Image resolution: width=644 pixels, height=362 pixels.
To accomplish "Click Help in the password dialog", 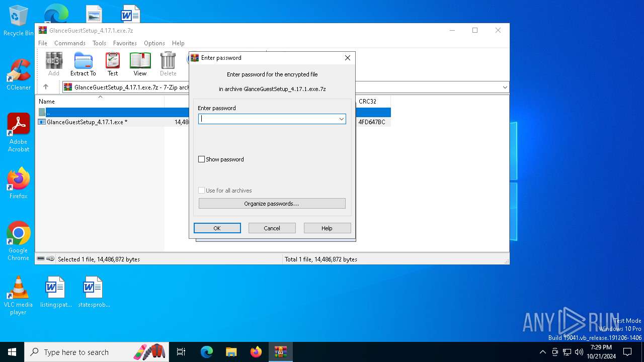I will [327, 228].
